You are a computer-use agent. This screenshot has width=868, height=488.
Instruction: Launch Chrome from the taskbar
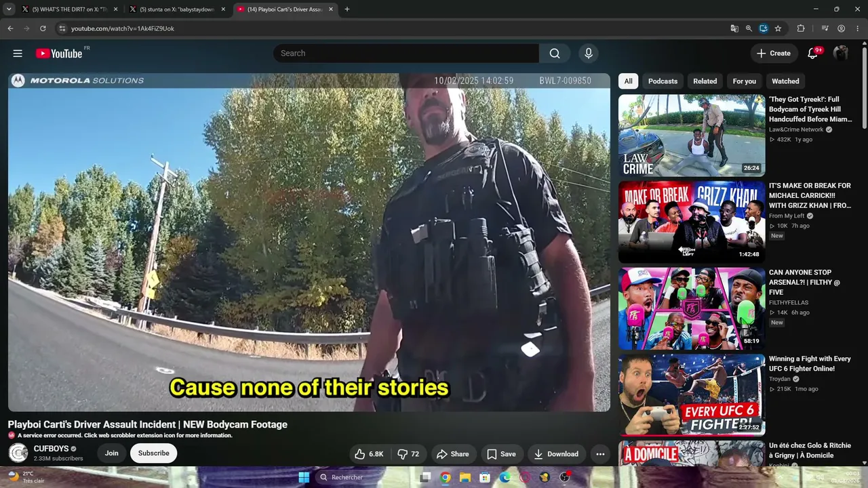point(445,477)
